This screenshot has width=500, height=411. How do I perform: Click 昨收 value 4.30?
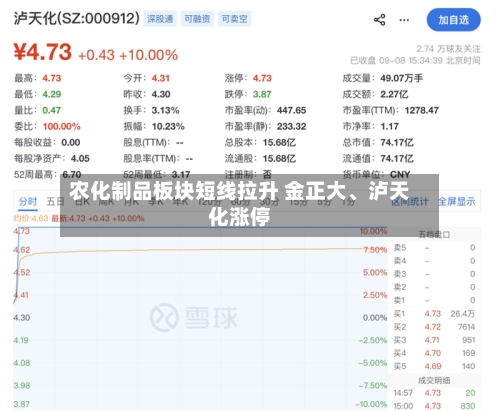(161, 94)
